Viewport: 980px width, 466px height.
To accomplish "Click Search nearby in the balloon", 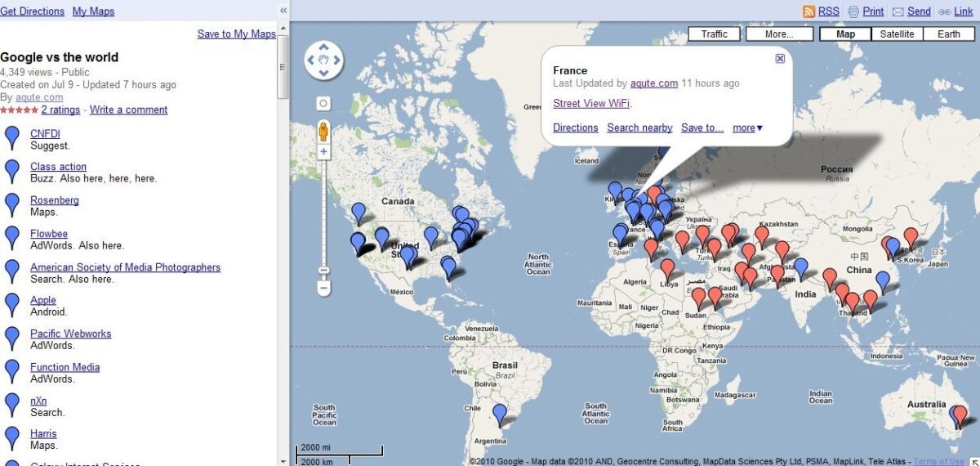I will tap(639, 128).
